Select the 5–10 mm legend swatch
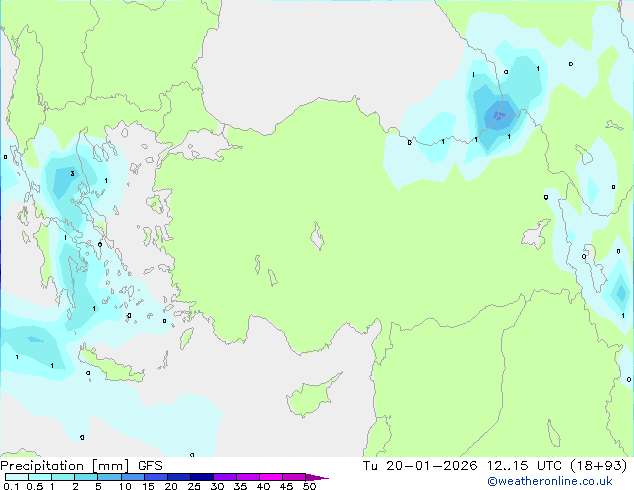634x490 pixels. (109, 477)
